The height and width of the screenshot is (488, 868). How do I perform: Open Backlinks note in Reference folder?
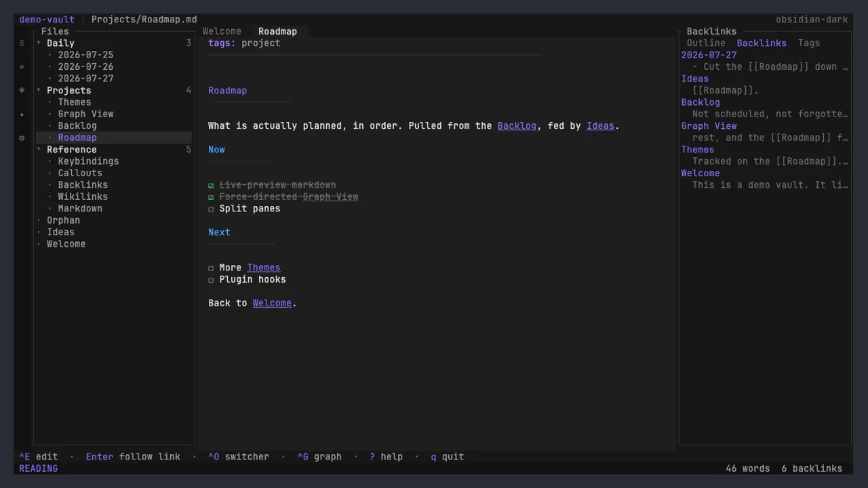pos(83,185)
